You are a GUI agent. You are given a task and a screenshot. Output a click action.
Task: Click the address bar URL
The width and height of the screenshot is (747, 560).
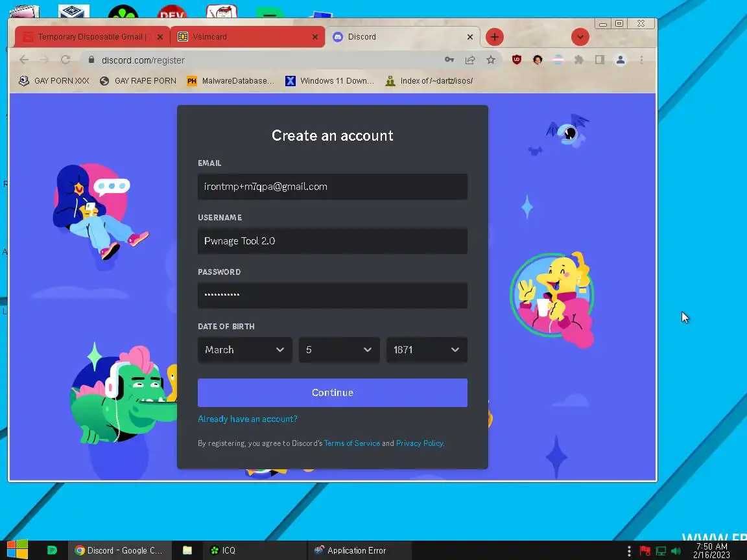click(x=143, y=60)
